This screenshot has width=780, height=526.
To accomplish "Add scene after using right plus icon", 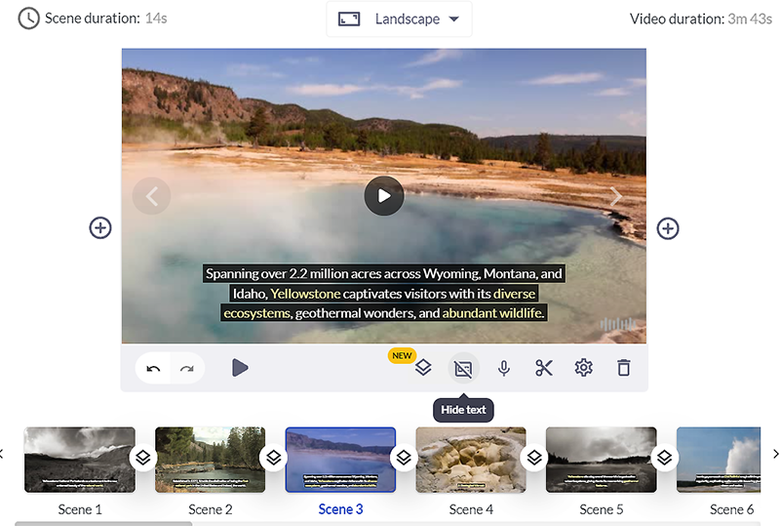I will click(x=668, y=228).
